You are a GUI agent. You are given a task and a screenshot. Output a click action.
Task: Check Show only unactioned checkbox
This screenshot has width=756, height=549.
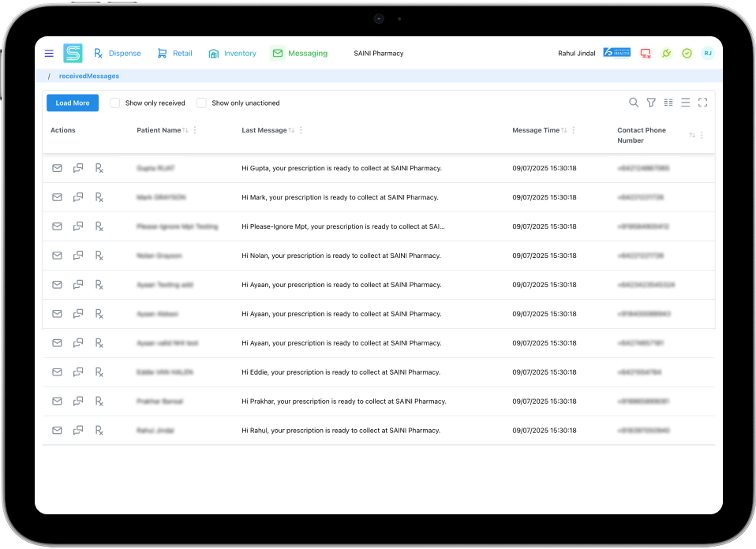[201, 103]
